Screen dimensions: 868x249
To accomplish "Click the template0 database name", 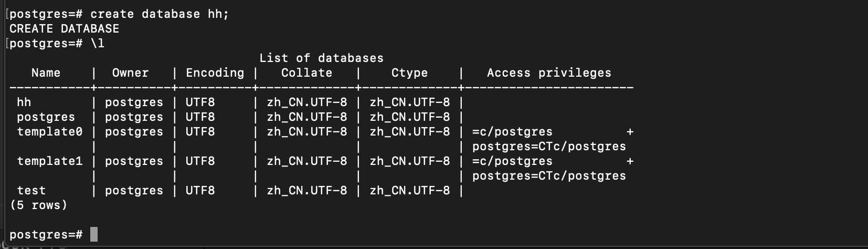I will coord(49,132).
